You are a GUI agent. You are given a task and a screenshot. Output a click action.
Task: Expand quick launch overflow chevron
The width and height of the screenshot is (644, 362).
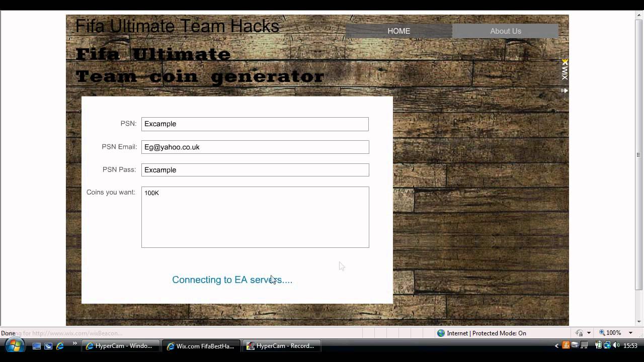tap(75, 344)
